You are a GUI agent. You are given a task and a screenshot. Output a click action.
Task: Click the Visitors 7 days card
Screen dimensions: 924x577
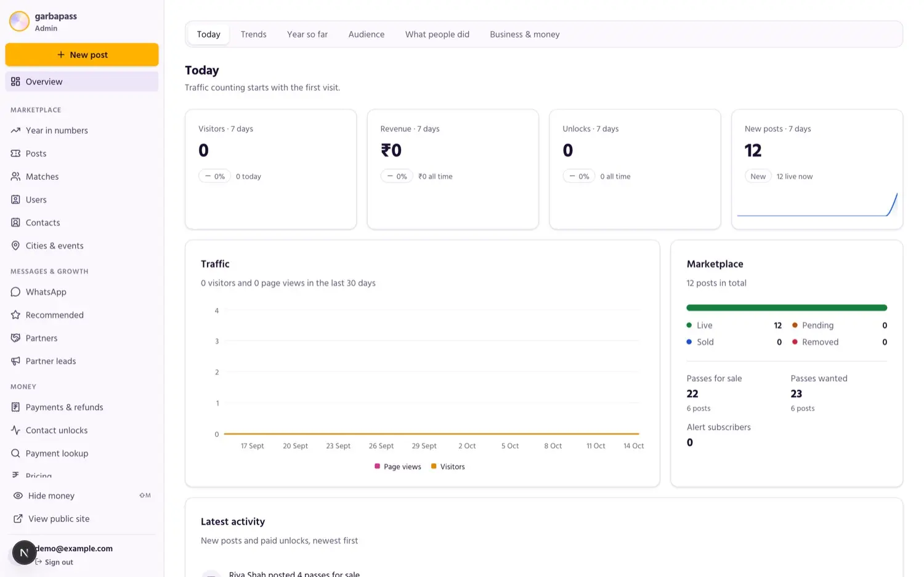[271, 169]
